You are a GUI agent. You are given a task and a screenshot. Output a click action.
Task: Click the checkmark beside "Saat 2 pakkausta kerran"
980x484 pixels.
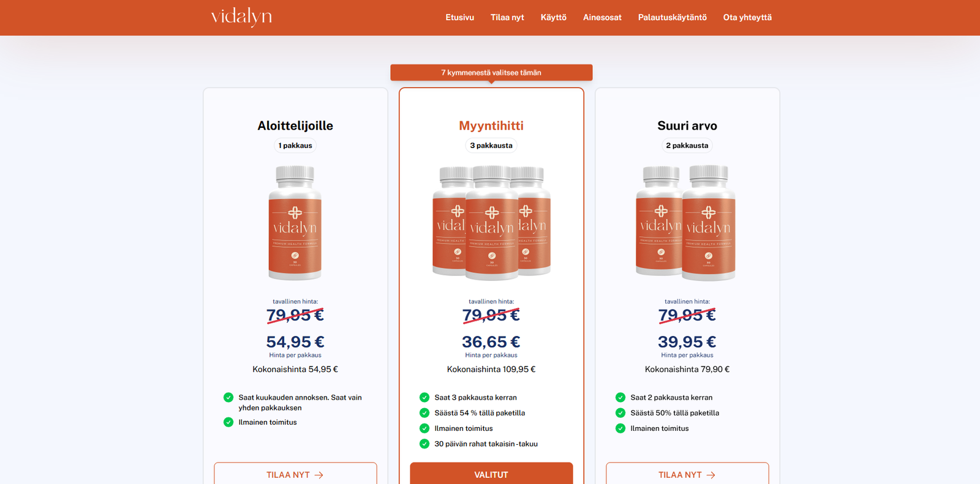(620, 397)
